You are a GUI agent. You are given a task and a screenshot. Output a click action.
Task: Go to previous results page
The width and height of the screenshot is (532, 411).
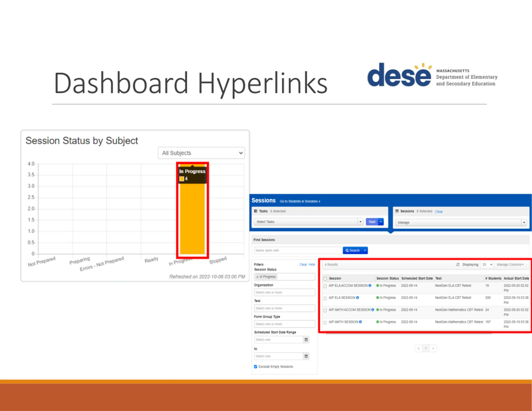click(419, 348)
